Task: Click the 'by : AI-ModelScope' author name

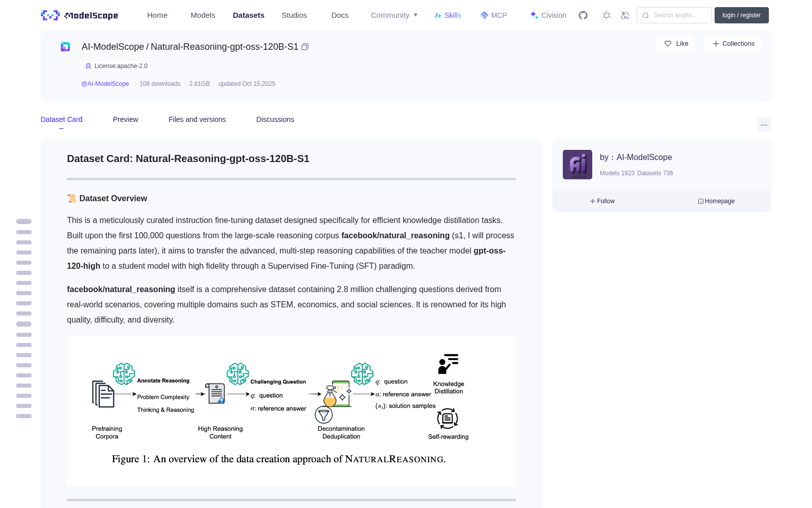Action: pyautogui.click(x=636, y=157)
